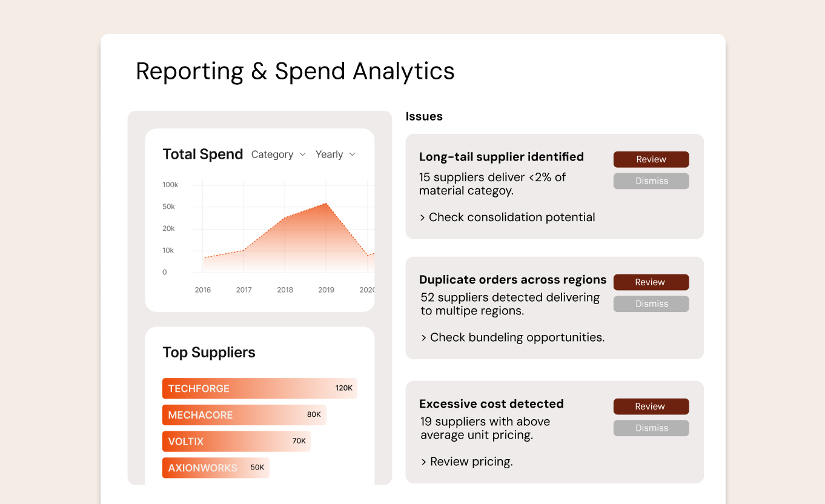
Task: Click the 2016 label on the chart axis
Action: [202, 290]
